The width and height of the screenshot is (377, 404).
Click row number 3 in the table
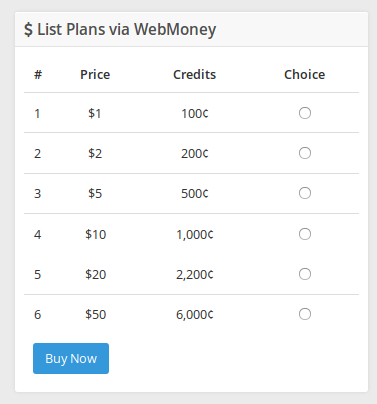pos(37,194)
